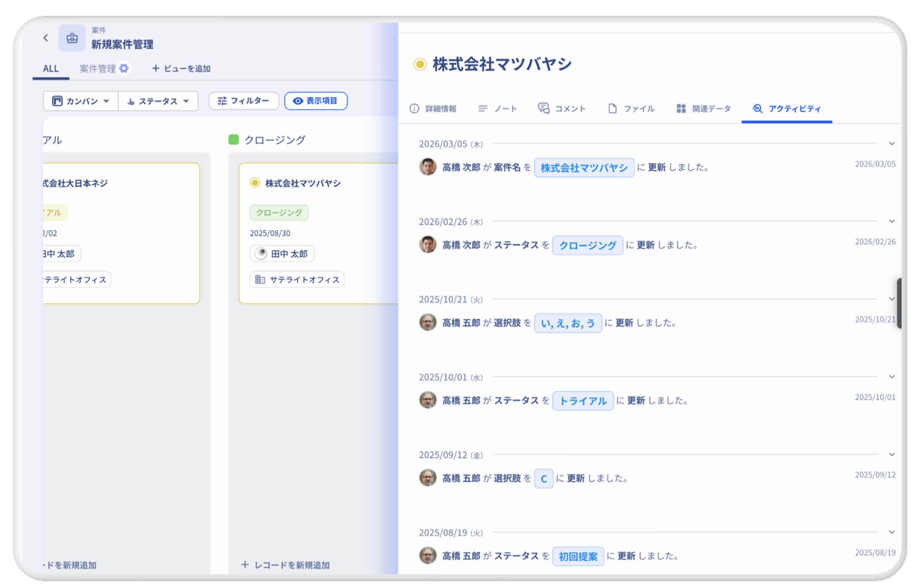The width and height of the screenshot is (917, 588).
Task: Select the ALL tab
Action: point(51,69)
